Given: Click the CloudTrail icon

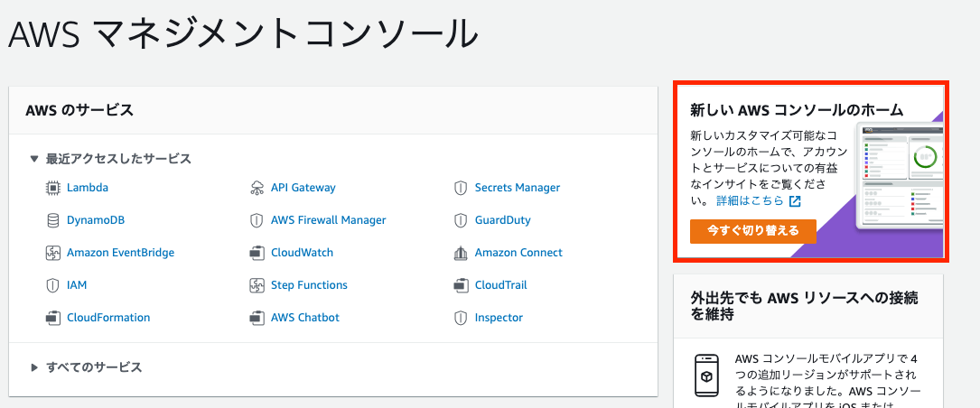Looking at the screenshot, I should (x=461, y=285).
